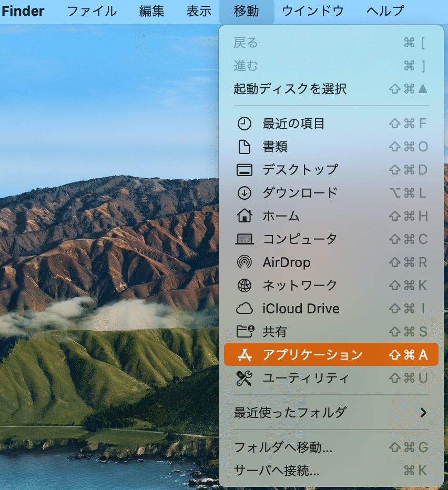Click the dimmed 進む menu entry
This screenshot has height=490, width=448.
click(331, 66)
